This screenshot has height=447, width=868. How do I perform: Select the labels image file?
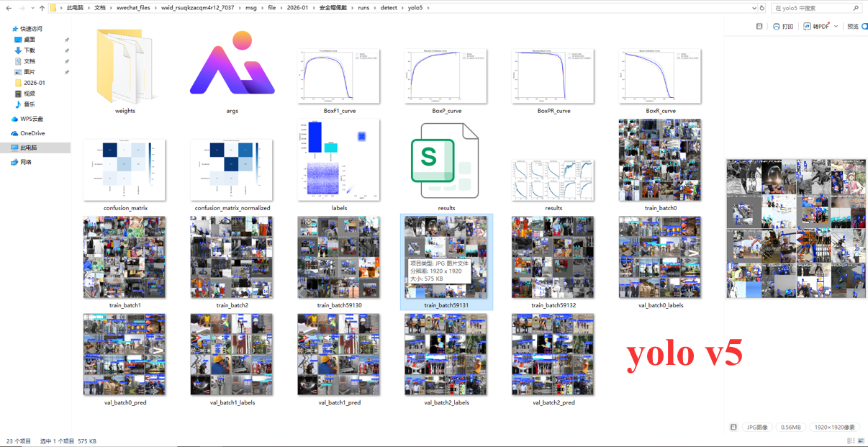[x=339, y=160]
